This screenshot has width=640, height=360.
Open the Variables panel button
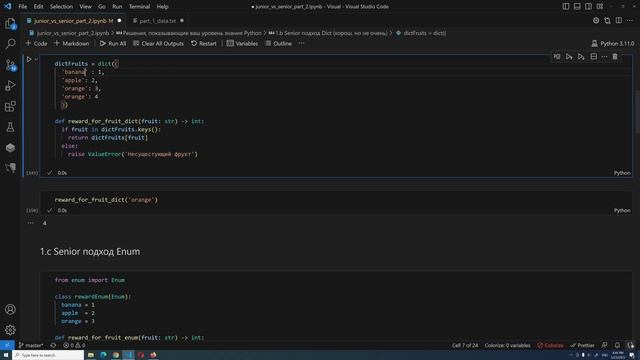point(242,43)
